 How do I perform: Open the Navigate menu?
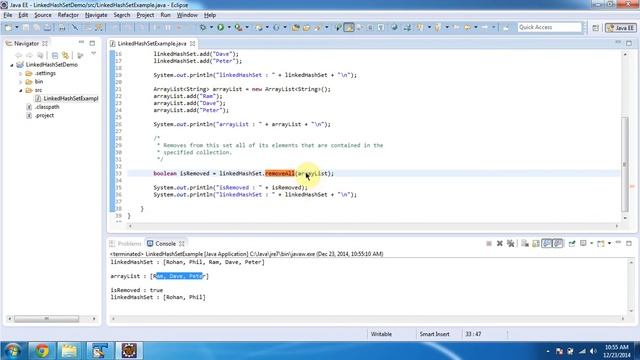(x=96, y=15)
